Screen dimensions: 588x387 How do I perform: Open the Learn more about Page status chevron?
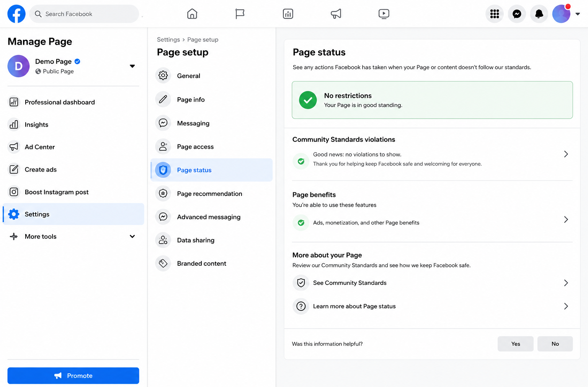[x=566, y=306]
